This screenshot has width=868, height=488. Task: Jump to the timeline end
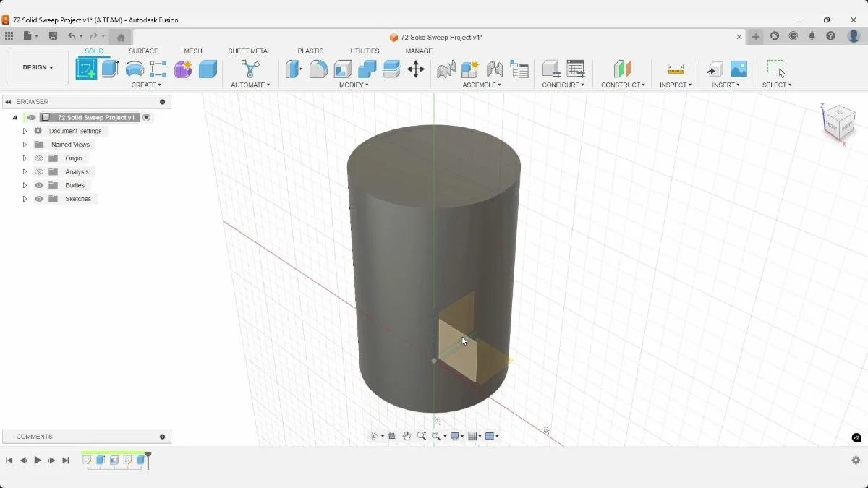[66, 461]
